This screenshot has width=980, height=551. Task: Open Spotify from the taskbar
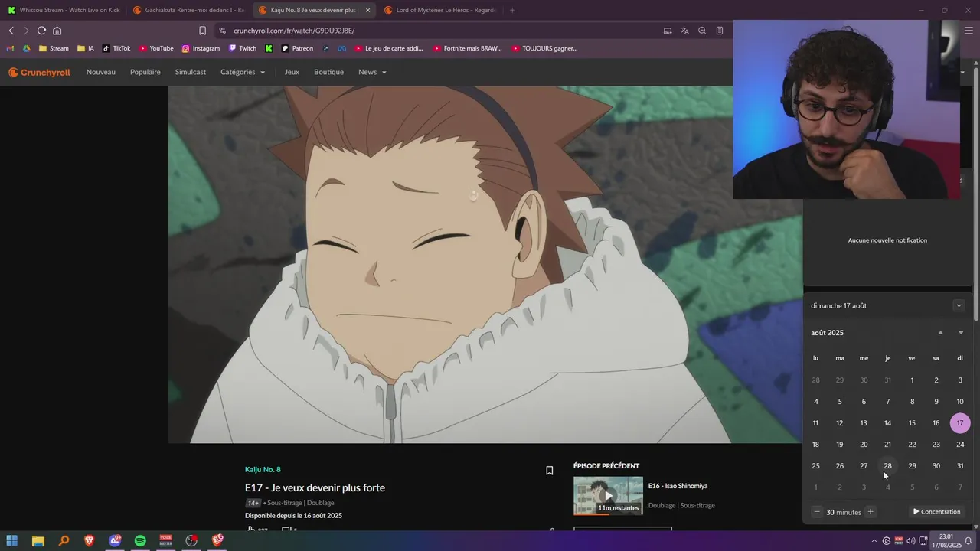[x=140, y=541]
